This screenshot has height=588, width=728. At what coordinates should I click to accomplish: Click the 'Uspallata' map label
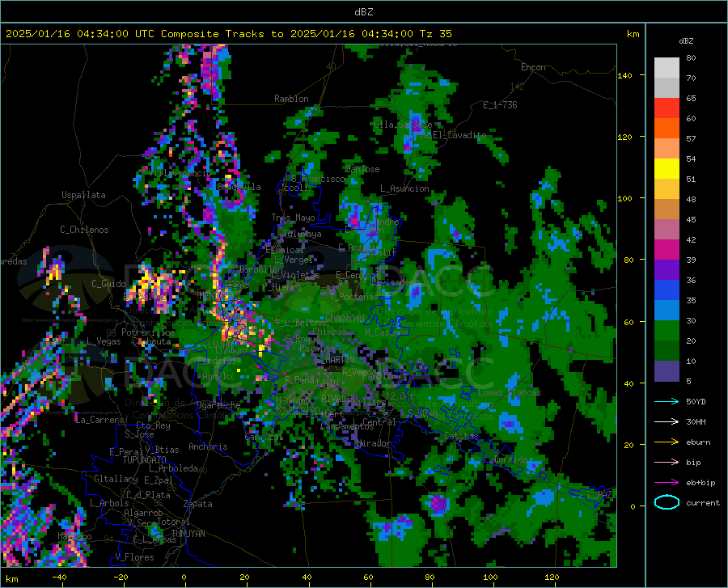83,195
